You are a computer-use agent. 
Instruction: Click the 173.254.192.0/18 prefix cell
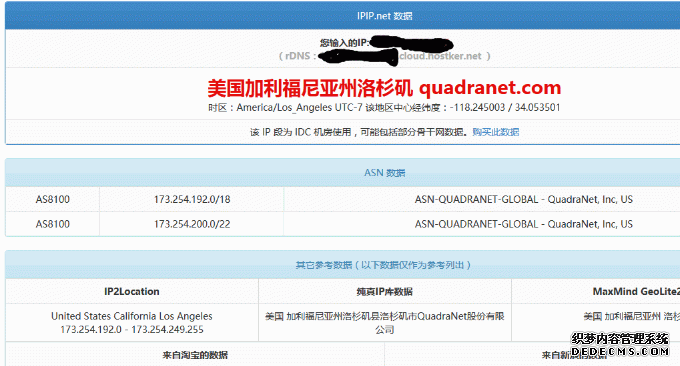[192, 199]
